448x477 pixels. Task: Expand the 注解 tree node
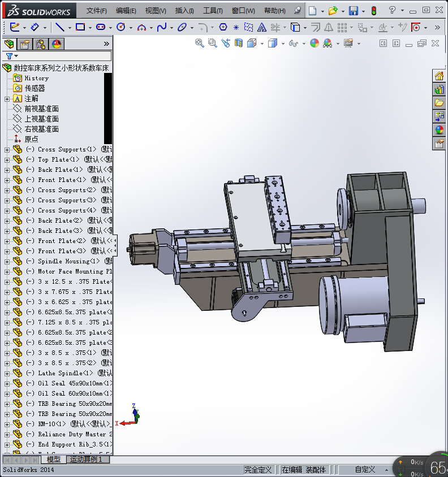coord(7,99)
